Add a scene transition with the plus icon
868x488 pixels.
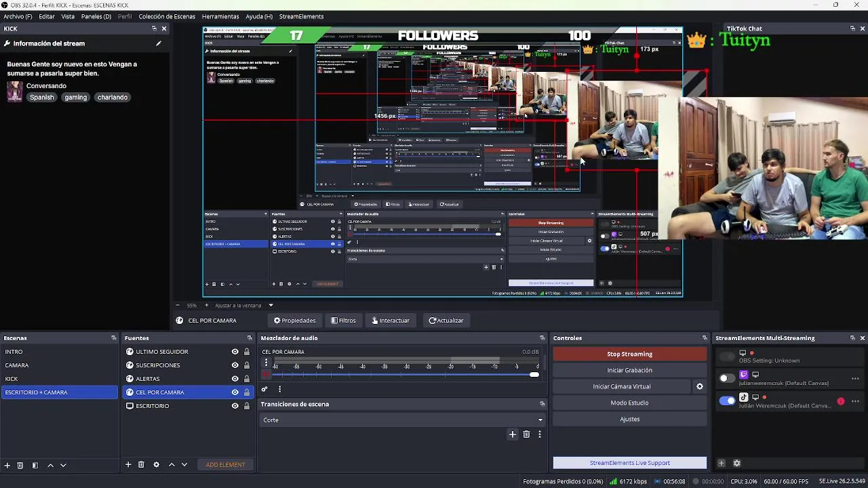(513, 434)
